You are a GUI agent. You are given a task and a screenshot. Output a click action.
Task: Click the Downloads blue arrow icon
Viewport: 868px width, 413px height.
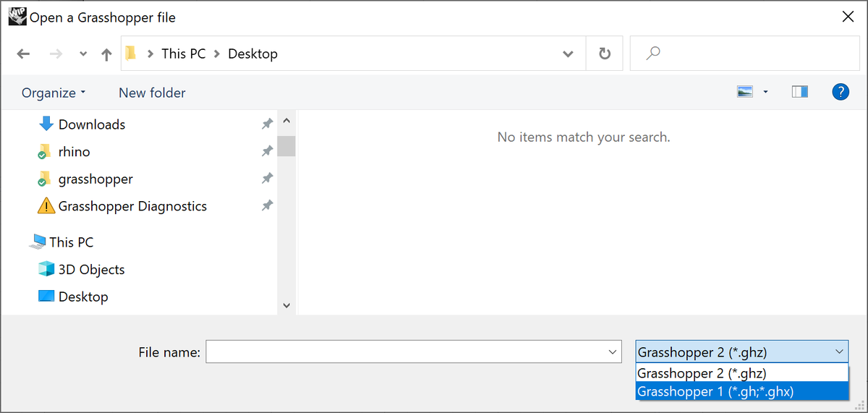point(46,124)
